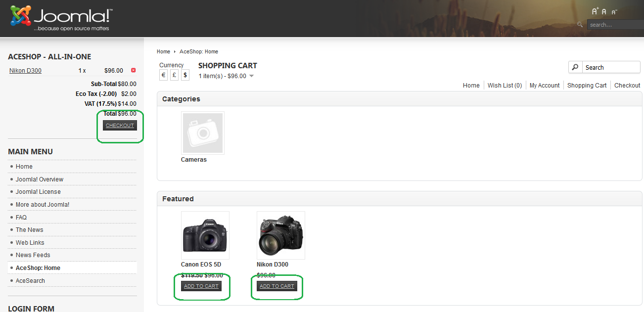
Task: Reset font size with middle A icon
Action: 604,12
